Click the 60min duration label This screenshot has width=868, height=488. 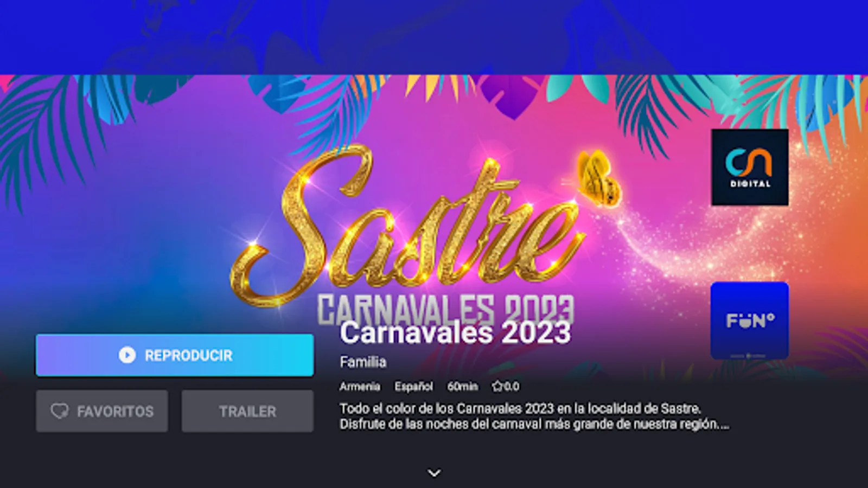pos(462,387)
